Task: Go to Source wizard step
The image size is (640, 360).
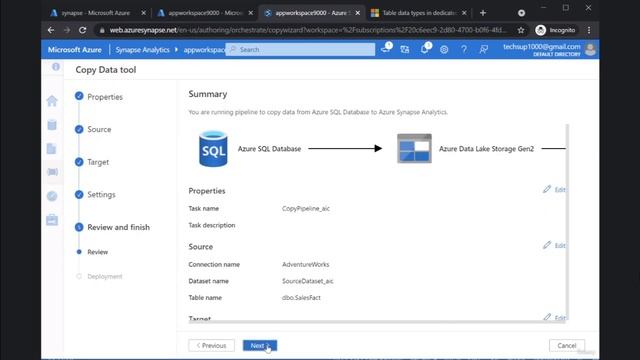Action: 93,129
